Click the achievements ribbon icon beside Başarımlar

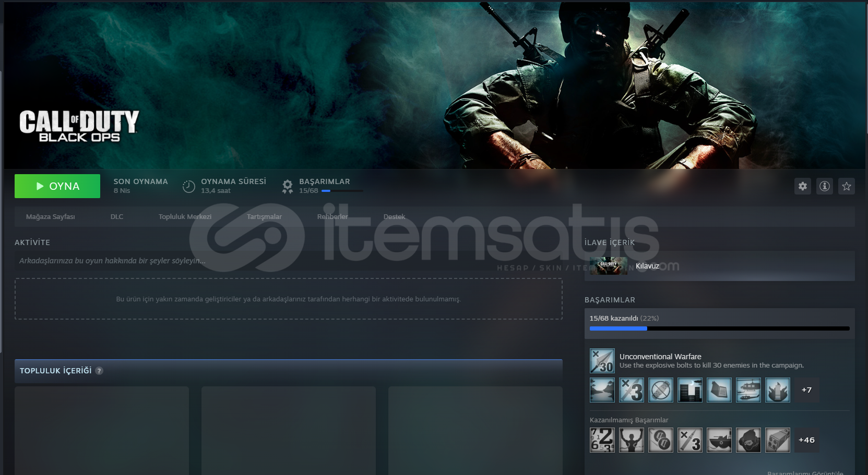[x=287, y=187]
